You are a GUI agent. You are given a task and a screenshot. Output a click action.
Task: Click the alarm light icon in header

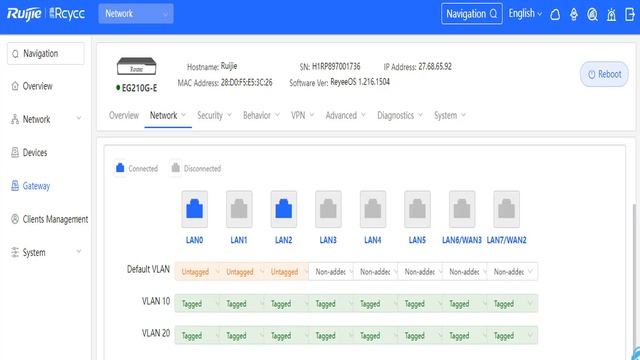click(611, 14)
